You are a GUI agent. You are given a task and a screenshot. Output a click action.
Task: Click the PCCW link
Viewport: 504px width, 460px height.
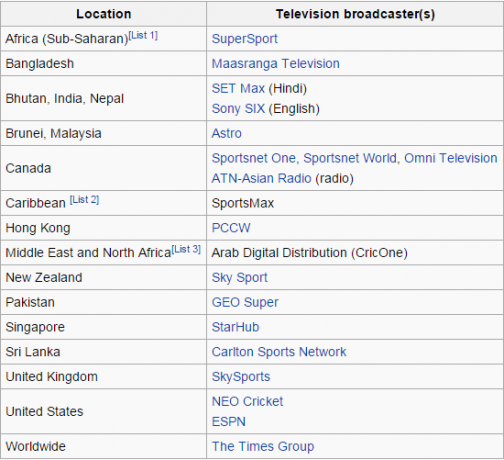click(x=231, y=228)
